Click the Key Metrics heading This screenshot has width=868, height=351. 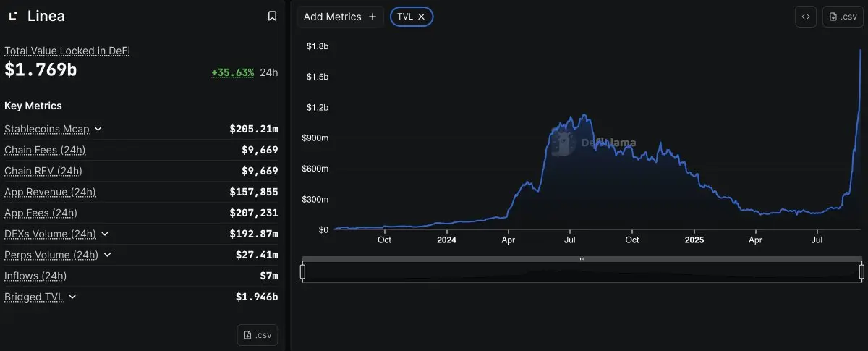pos(33,106)
